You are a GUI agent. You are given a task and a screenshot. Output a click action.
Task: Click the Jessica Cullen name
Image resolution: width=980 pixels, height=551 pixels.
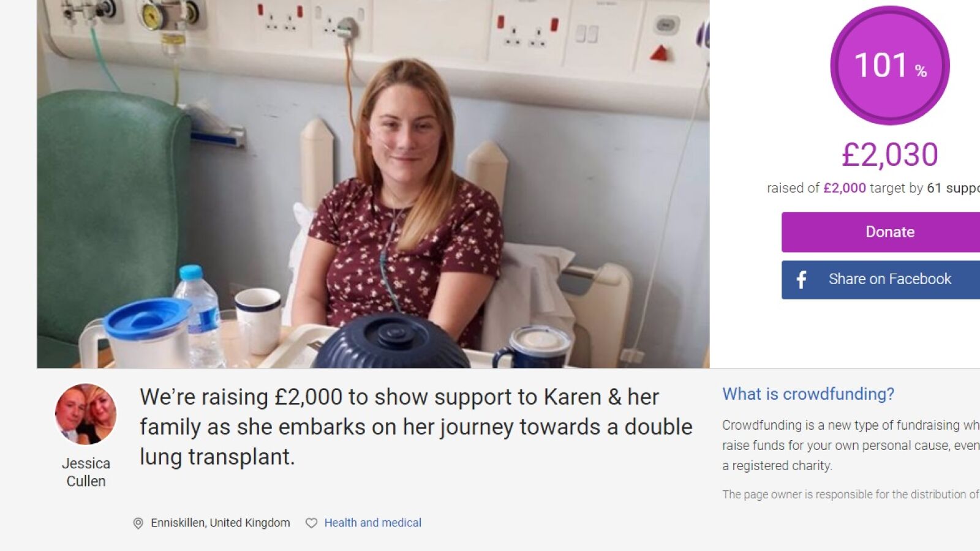86,472
